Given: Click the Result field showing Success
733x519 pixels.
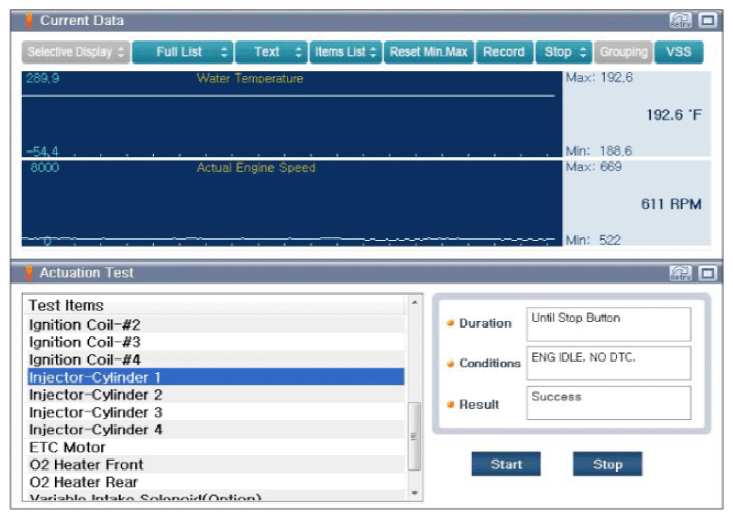Looking at the screenshot, I should [x=609, y=403].
